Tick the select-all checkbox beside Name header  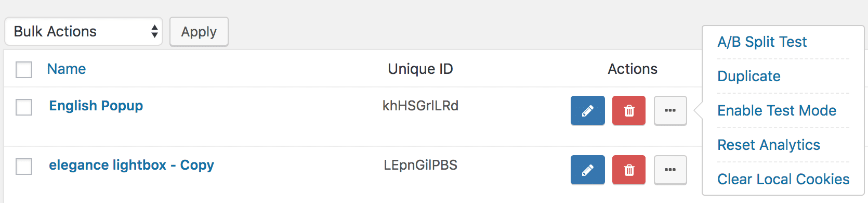24,69
